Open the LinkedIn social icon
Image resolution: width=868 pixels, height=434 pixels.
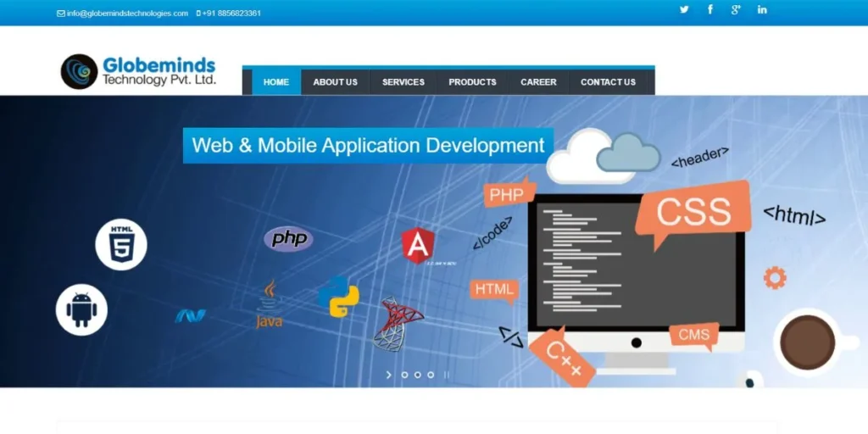coord(762,9)
